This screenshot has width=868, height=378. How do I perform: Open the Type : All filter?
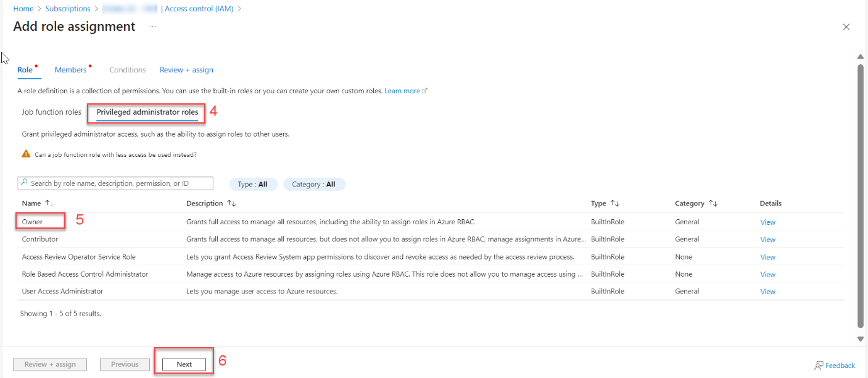pos(253,185)
